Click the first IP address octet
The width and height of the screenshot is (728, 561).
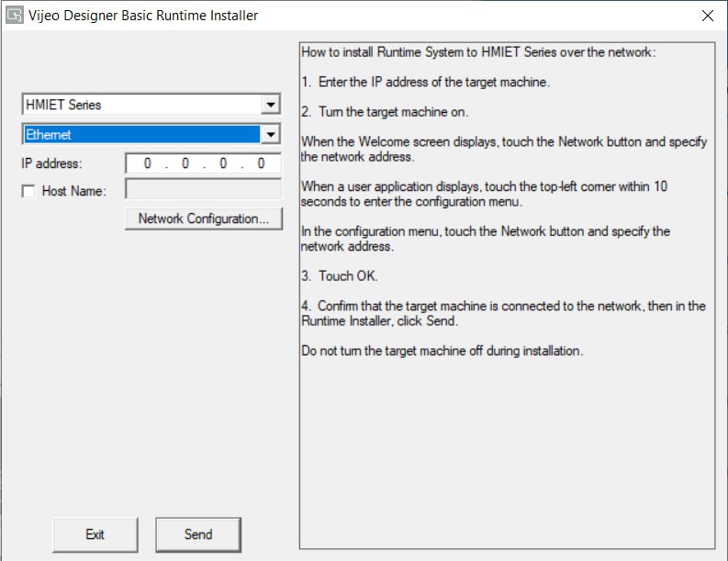[147, 163]
